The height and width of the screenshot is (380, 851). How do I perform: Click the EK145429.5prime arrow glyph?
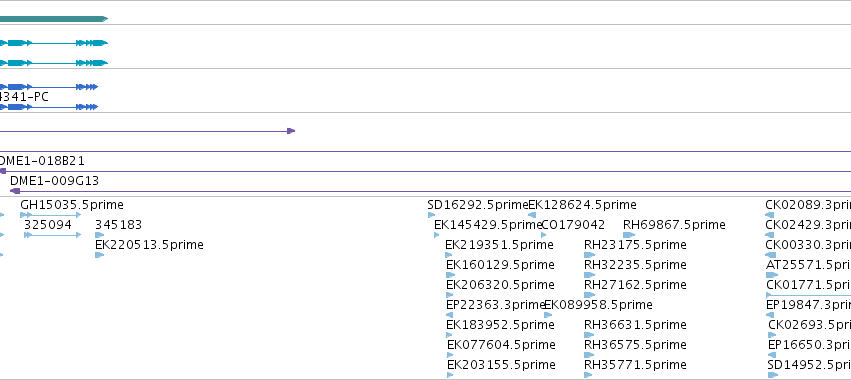point(437,235)
